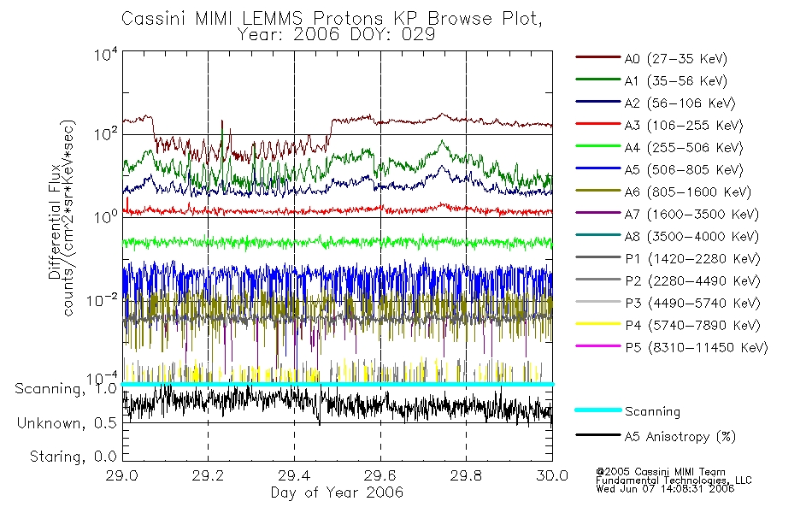Click the P2 (2280-4490 KeV) legend label
Viewport: 812px width, 513px height.
(x=692, y=281)
